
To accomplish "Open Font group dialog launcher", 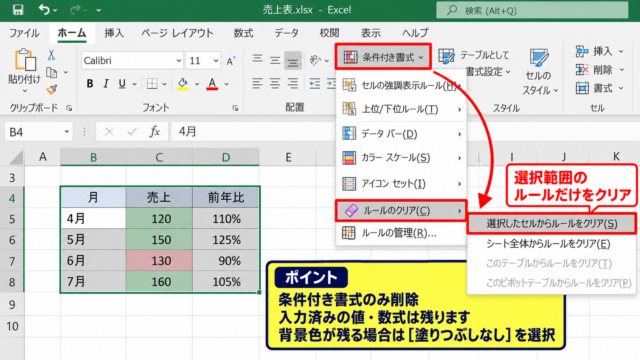I will coord(235,108).
